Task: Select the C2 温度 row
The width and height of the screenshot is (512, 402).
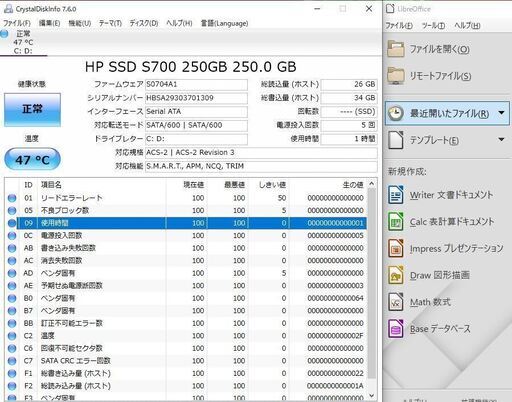Action: [187, 336]
